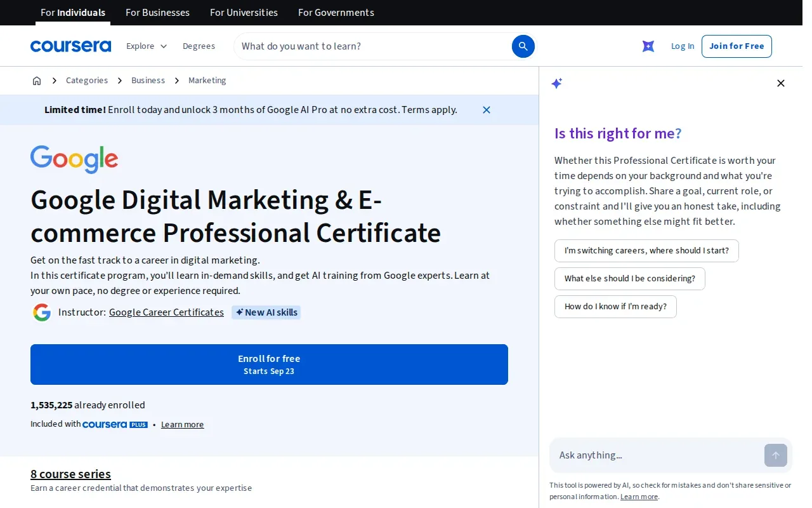Click the New AI skills badge
Viewport: 812px width, 508px height.
(x=266, y=312)
